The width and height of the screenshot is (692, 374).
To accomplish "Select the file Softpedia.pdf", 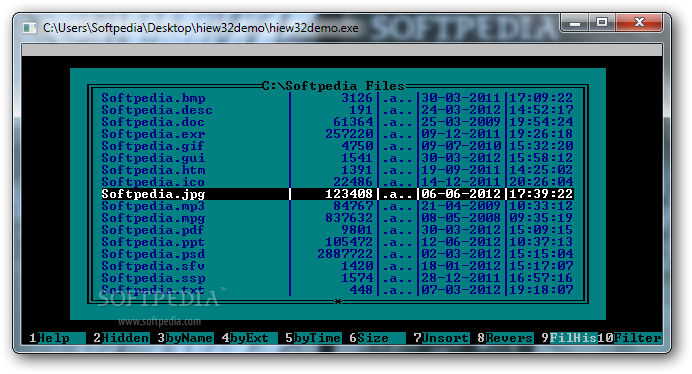I will 153,230.
